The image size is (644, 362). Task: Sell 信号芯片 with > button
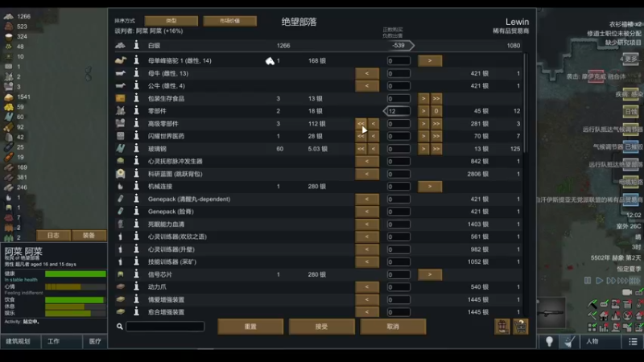[x=430, y=274]
